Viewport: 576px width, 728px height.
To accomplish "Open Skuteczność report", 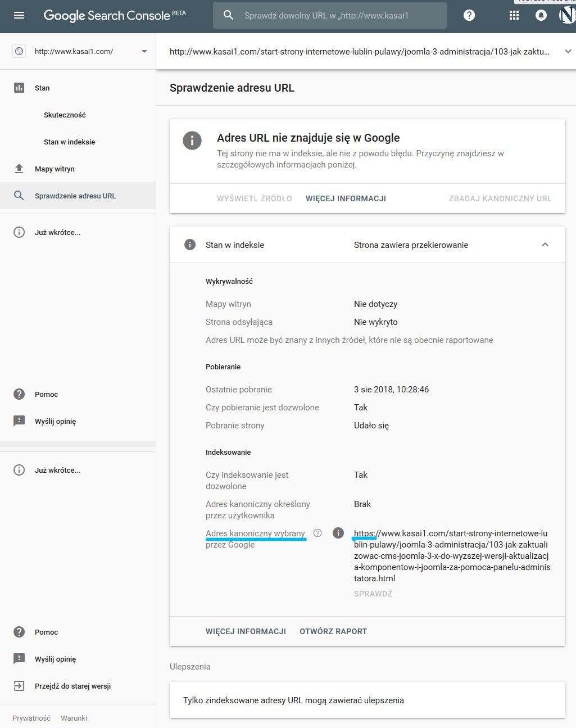I will pyautogui.click(x=65, y=115).
